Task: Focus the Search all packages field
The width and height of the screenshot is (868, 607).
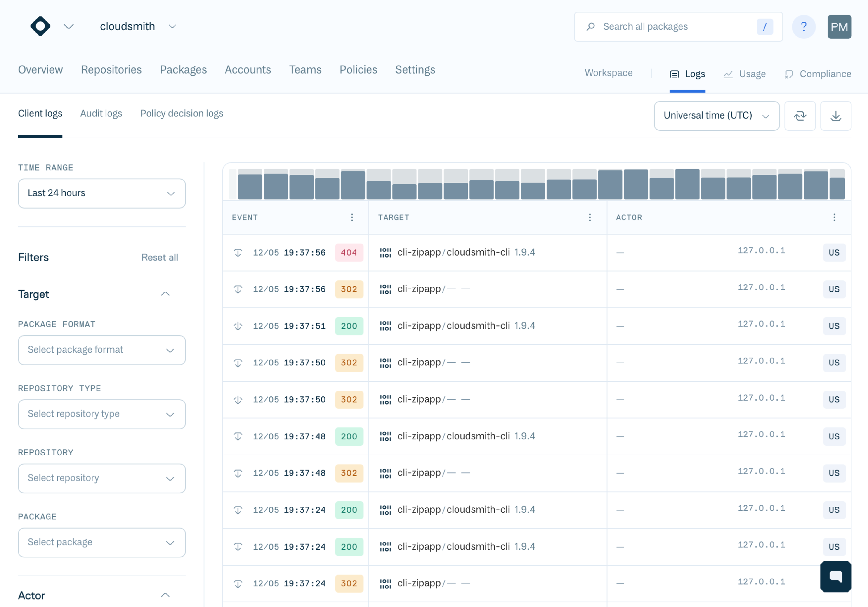Action: point(678,27)
